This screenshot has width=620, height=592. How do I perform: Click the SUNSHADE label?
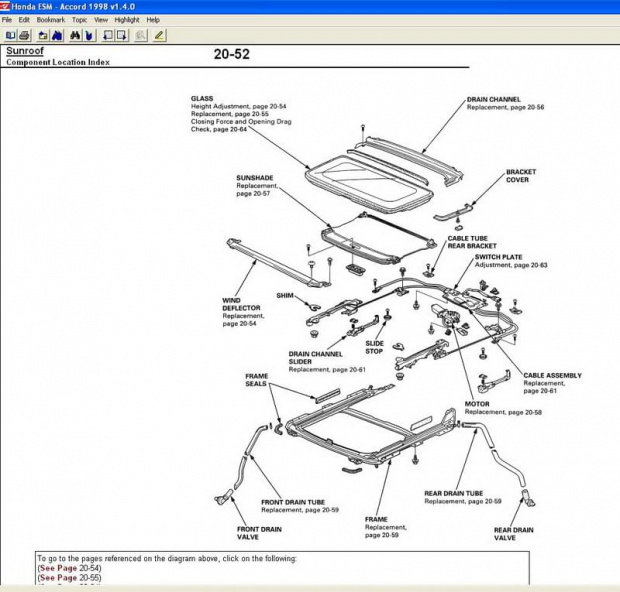click(255, 178)
